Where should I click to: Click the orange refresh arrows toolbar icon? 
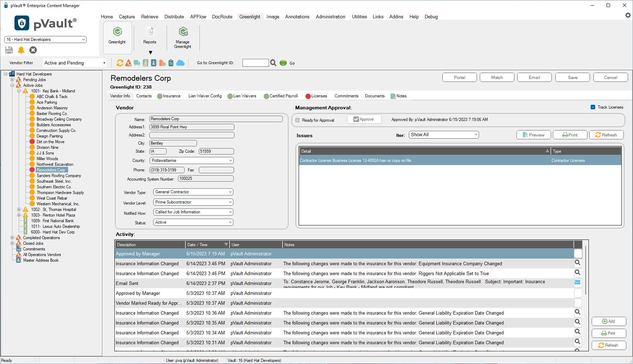click(120, 63)
